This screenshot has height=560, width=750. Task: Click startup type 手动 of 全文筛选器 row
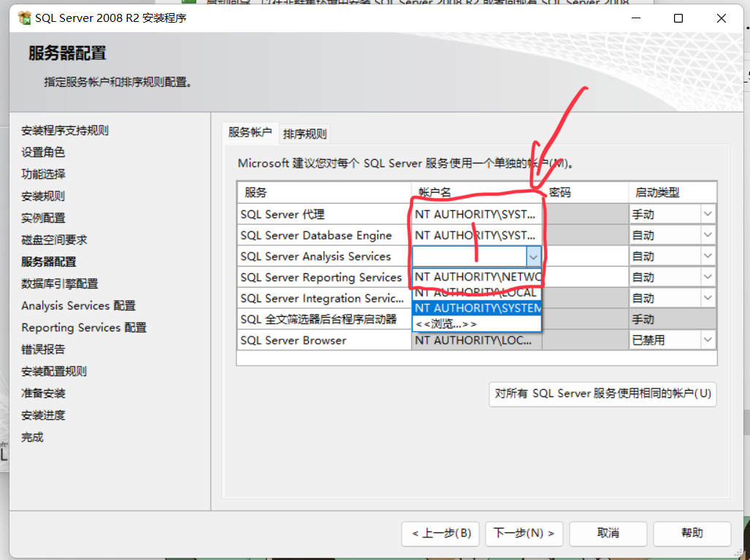(x=673, y=320)
